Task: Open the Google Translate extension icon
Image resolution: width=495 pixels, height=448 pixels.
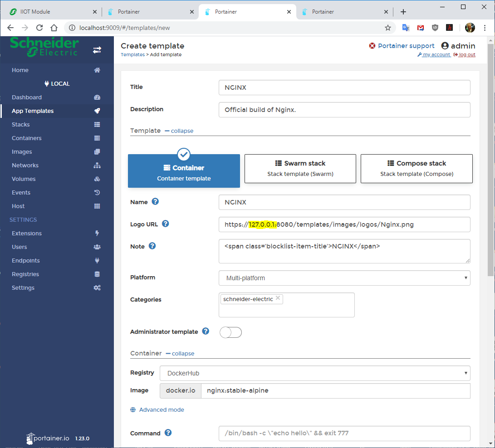Action: click(x=406, y=28)
